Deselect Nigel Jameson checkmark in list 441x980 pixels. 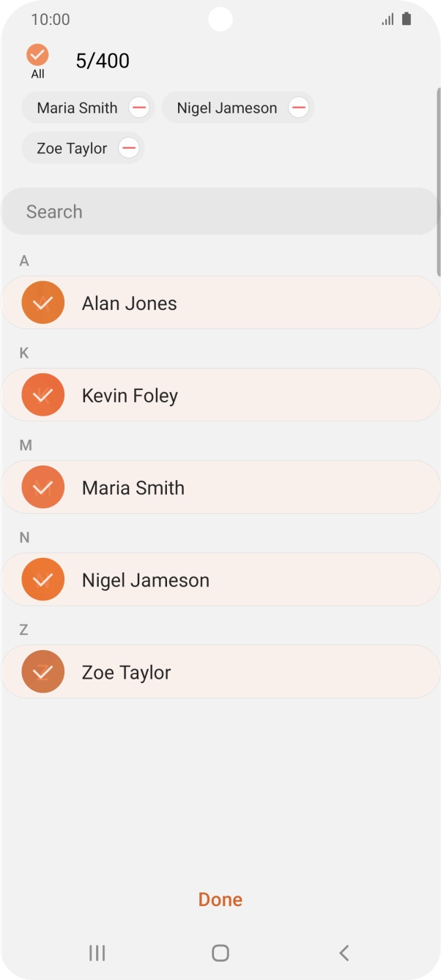pos(43,580)
